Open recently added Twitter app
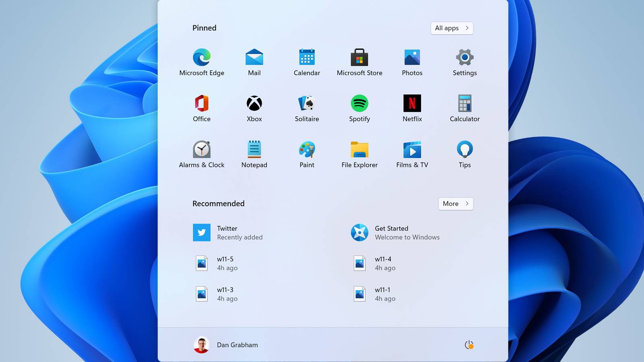 pyautogui.click(x=228, y=233)
